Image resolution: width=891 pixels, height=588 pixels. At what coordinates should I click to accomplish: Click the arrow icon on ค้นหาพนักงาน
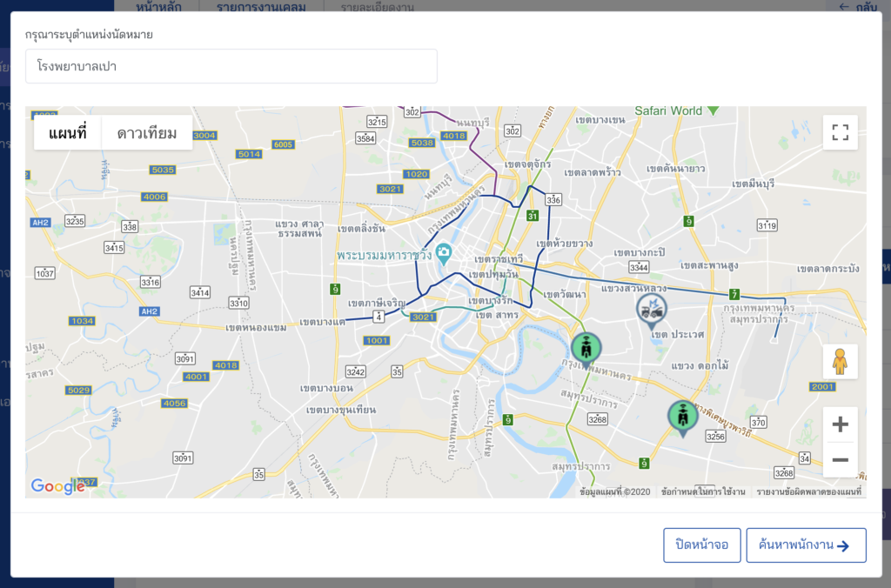pyautogui.click(x=843, y=546)
